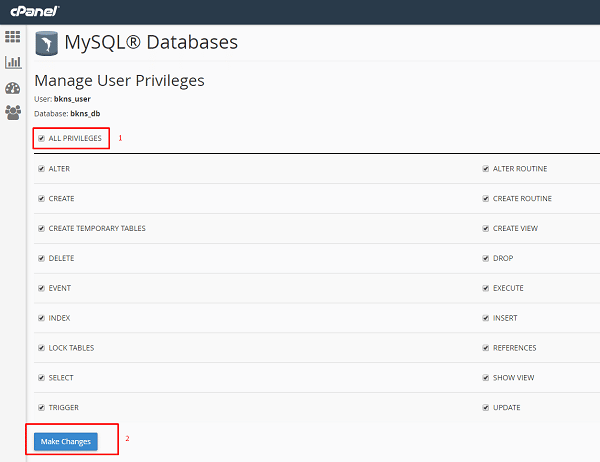Toggle the SHOW VIEW checkbox
Viewport: 600px width, 462px height.
coord(486,378)
